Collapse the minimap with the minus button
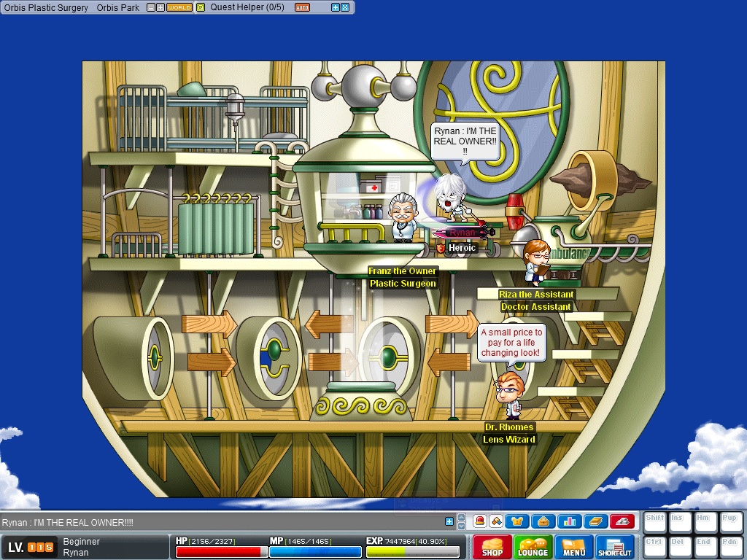The height and width of the screenshot is (560, 747). (150, 7)
